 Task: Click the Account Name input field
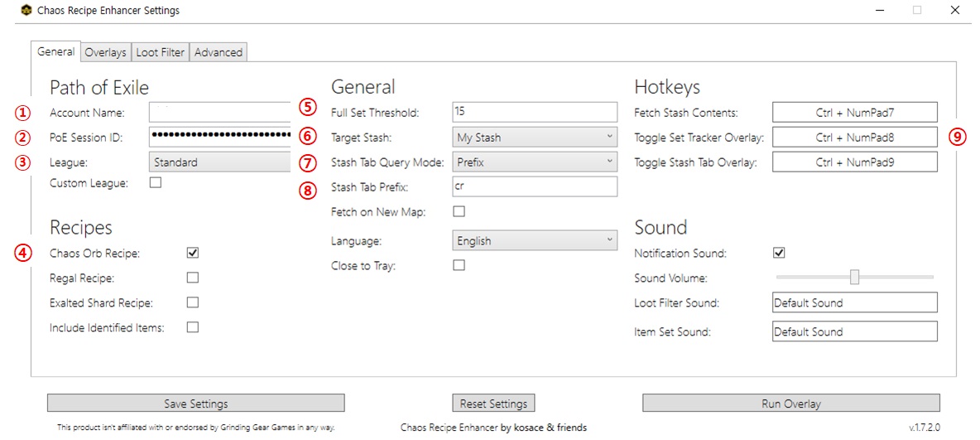click(x=220, y=113)
